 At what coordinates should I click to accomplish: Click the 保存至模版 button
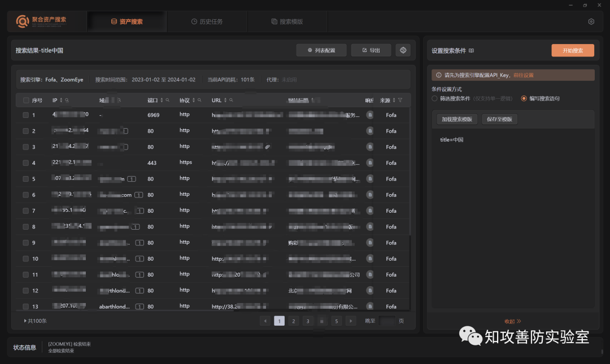[x=499, y=120]
